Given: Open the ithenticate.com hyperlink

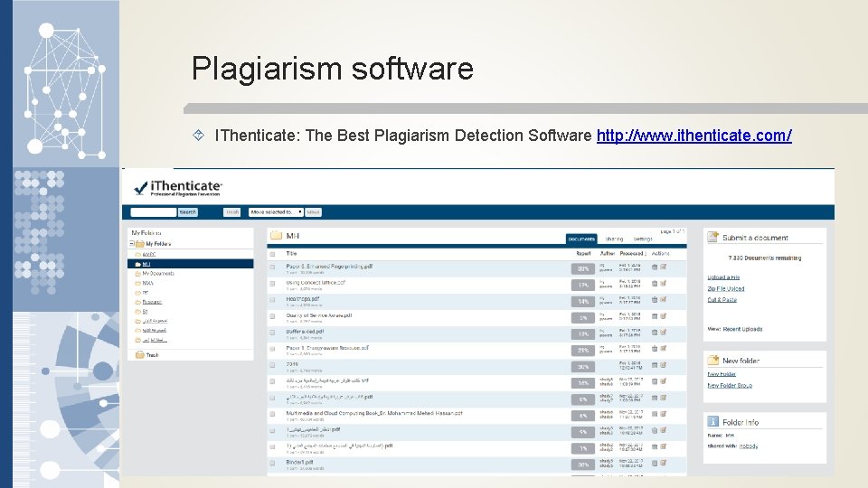Looking at the screenshot, I should click(694, 136).
